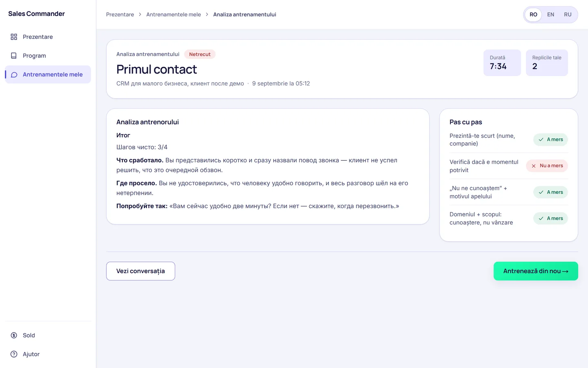Click the Antrenamentele mele chat bubble icon
This screenshot has height=368, width=588.
pyautogui.click(x=14, y=74)
